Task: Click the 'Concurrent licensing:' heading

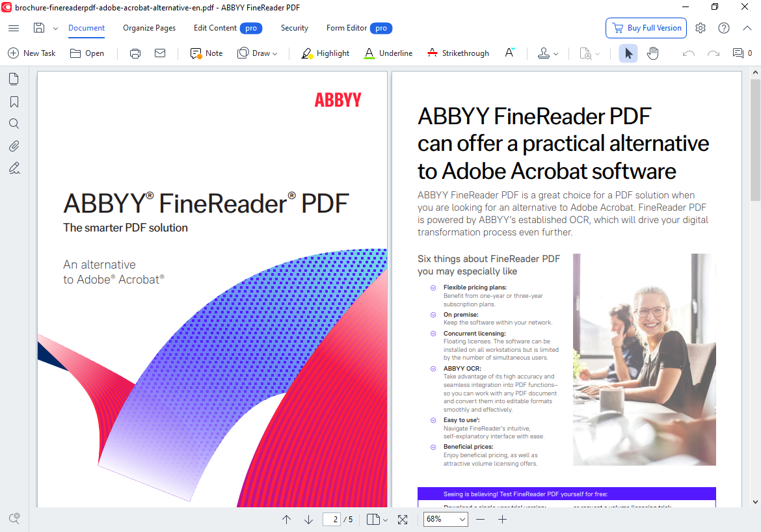Action: tap(474, 334)
